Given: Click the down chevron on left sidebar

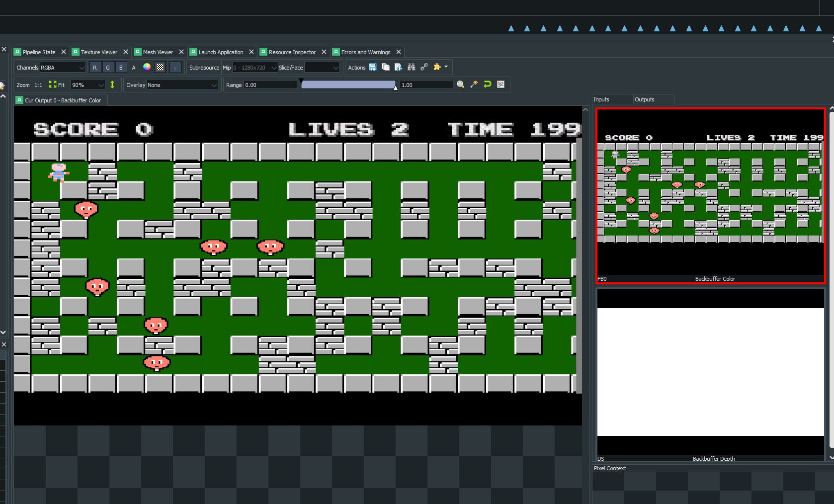Looking at the screenshot, I should point(3,332).
